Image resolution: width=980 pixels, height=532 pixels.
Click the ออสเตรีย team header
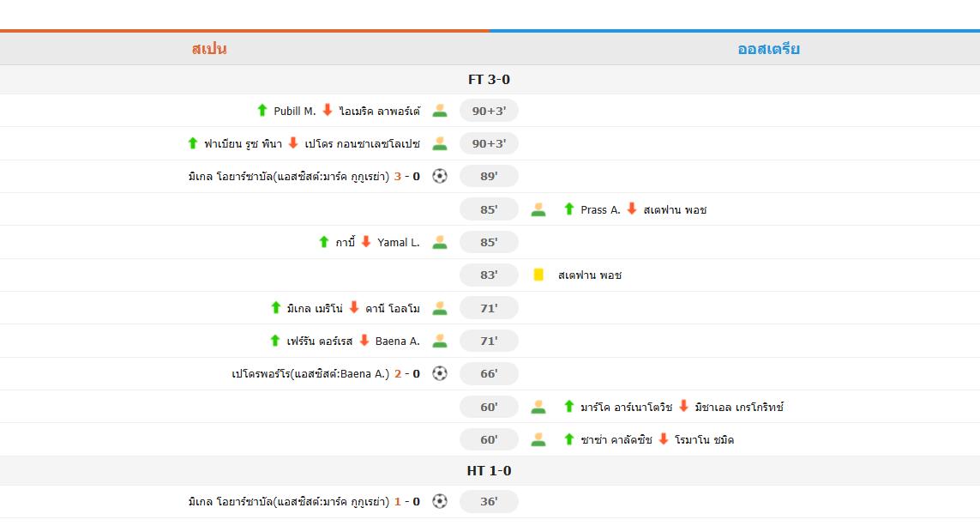(769, 49)
